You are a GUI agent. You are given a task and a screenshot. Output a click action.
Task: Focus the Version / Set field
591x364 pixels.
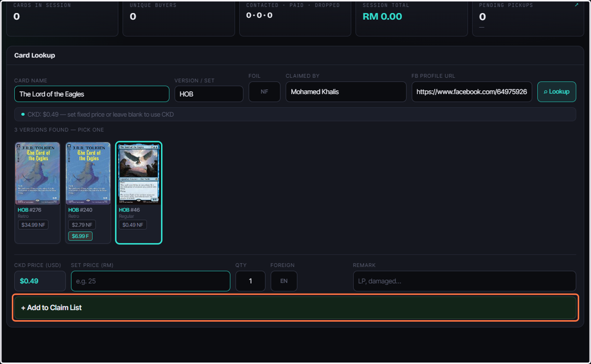tap(209, 94)
